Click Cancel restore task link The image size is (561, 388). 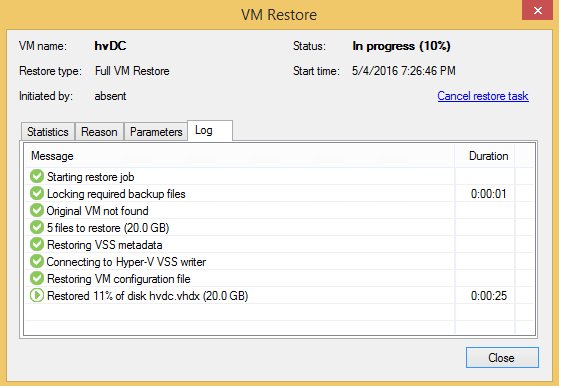click(x=483, y=96)
